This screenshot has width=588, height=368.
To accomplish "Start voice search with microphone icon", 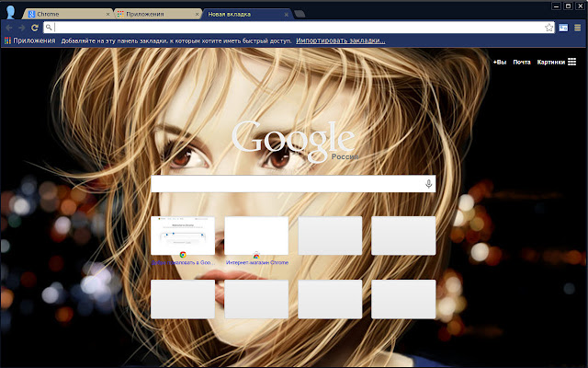I will (x=429, y=184).
